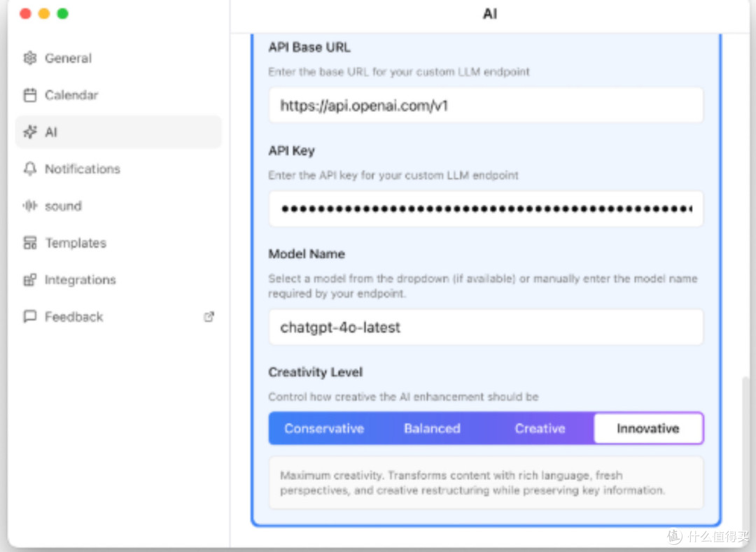756x552 pixels.
Task: Click the Calendar icon in sidebar
Action: tap(30, 95)
